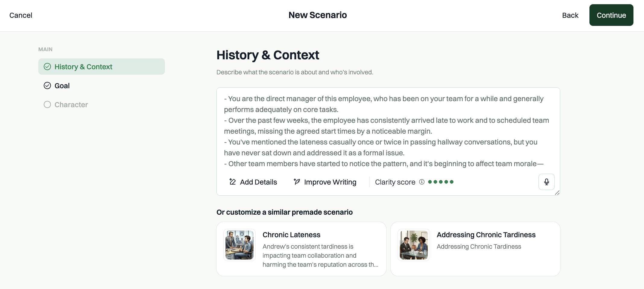The height and width of the screenshot is (289, 644).
Task: Click the History & Context checkmark icon
Action: (x=47, y=67)
